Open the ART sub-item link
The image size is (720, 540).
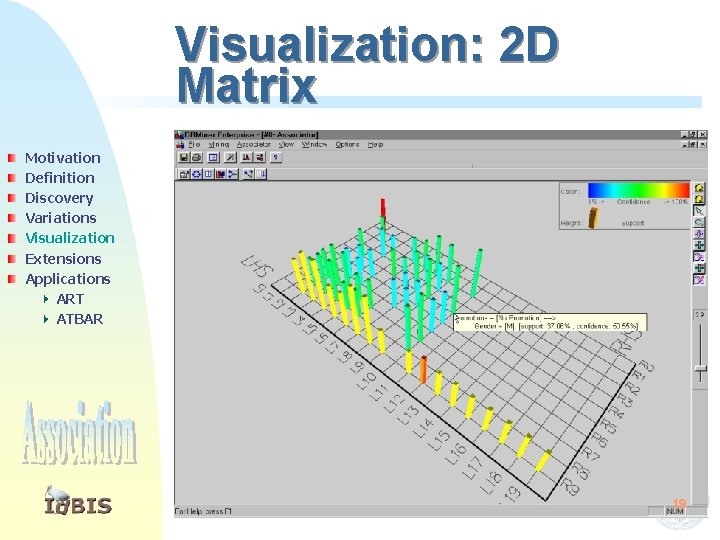click(x=70, y=299)
